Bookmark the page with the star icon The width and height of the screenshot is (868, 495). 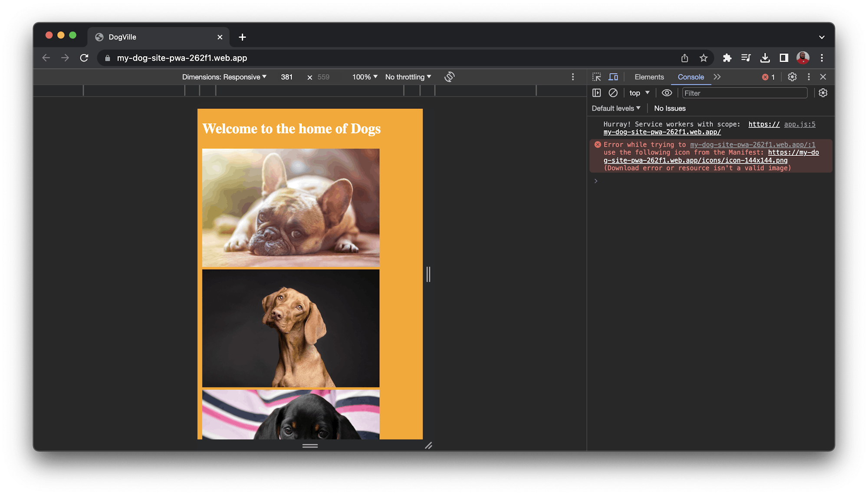pos(704,58)
